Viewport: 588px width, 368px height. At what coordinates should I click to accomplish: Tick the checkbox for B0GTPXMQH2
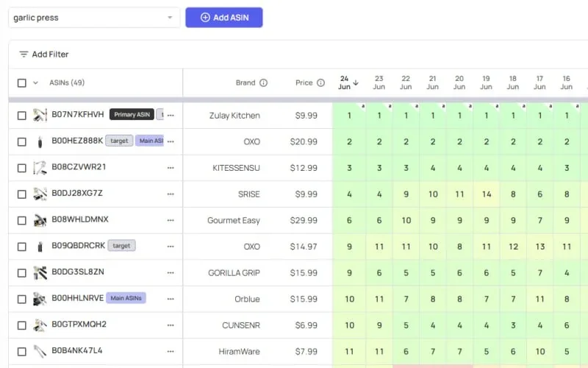(22, 325)
